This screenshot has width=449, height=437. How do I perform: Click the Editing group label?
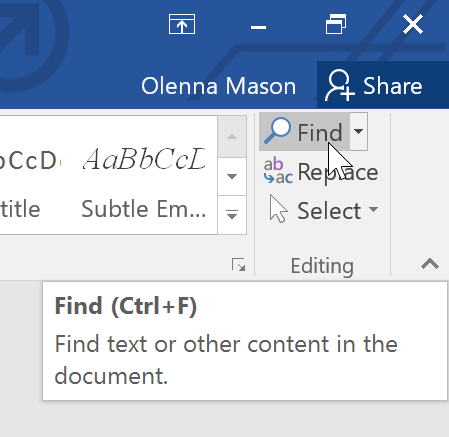tap(322, 266)
